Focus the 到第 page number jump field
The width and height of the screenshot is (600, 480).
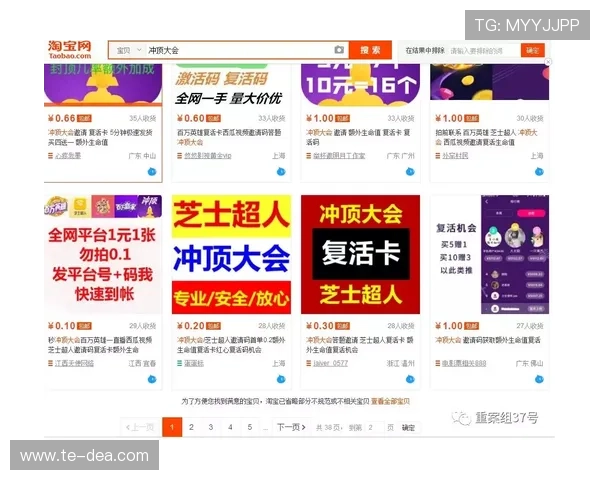373,428
